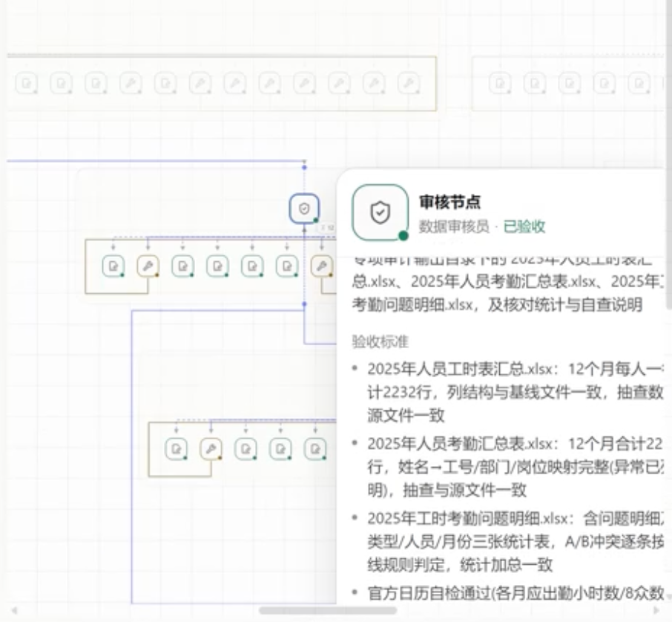Image resolution: width=672 pixels, height=622 pixels.
Task: Click the 审核节点 panel title
Action: [449, 202]
